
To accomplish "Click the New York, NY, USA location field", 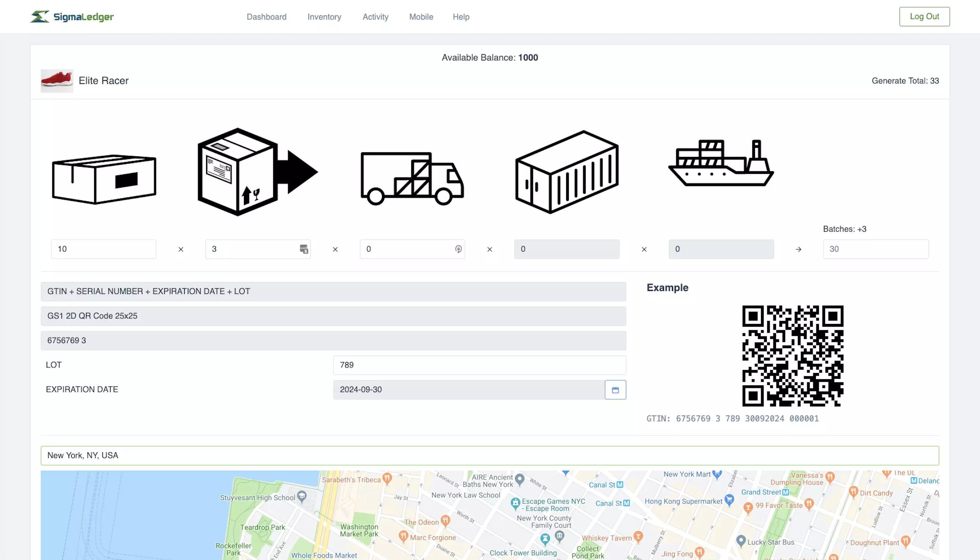I will (490, 455).
